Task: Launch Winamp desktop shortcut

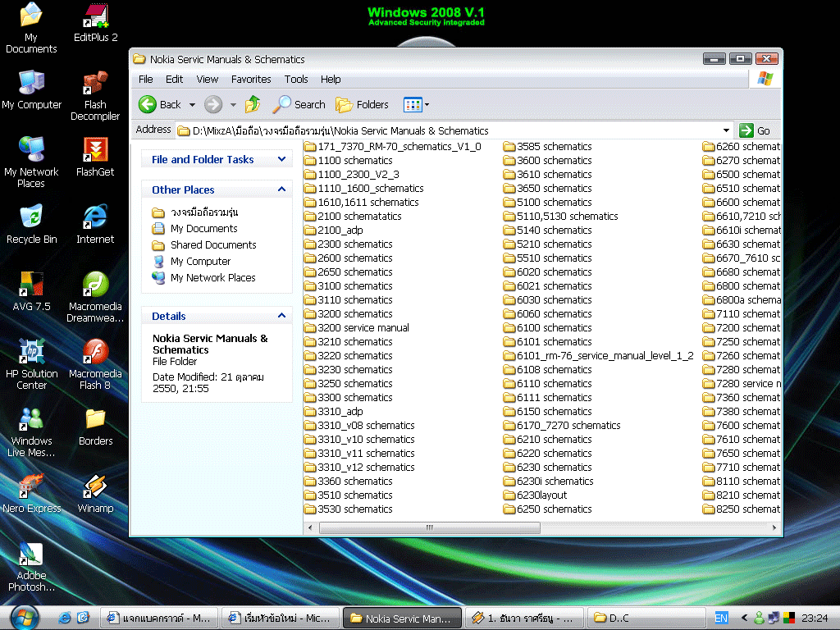Action: tap(95, 494)
